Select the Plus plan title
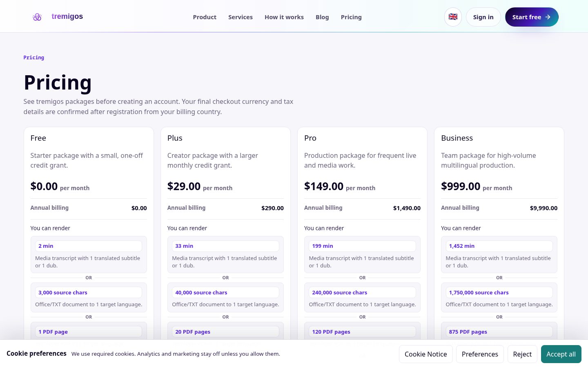This screenshot has height=368, width=588. click(175, 138)
